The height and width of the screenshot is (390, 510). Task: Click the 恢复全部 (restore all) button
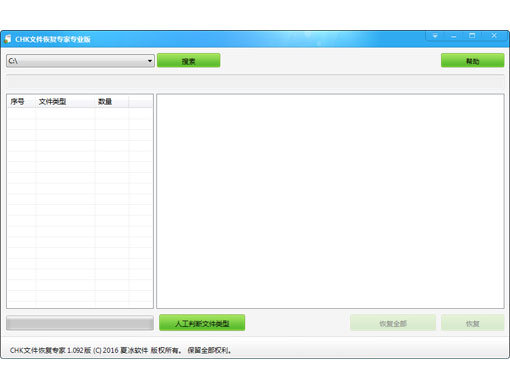[393, 323]
